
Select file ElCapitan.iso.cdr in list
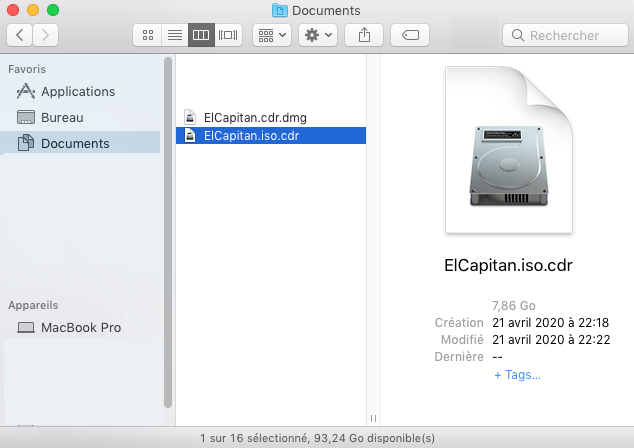[271, 135]
